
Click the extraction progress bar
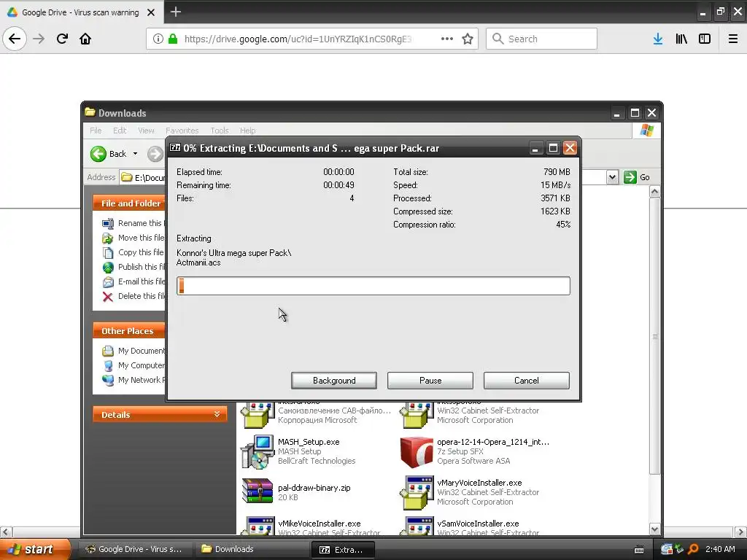[373, 286]
